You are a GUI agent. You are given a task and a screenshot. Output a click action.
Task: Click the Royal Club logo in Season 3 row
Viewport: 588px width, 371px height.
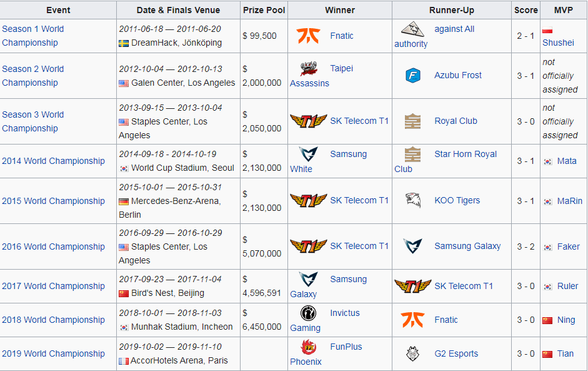tap(412, 121)
